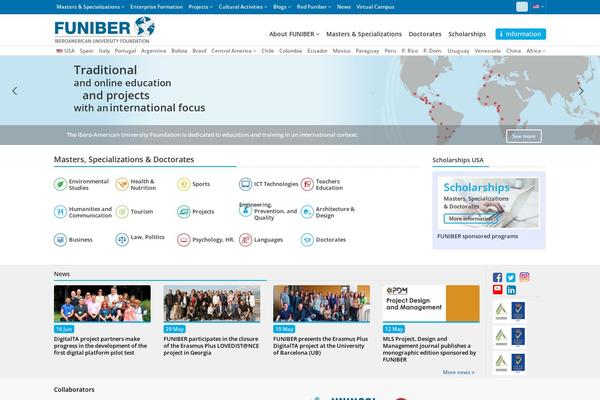
Task: Click the Engineering, Prevention, and Quality icon
Action: point(245,211)
